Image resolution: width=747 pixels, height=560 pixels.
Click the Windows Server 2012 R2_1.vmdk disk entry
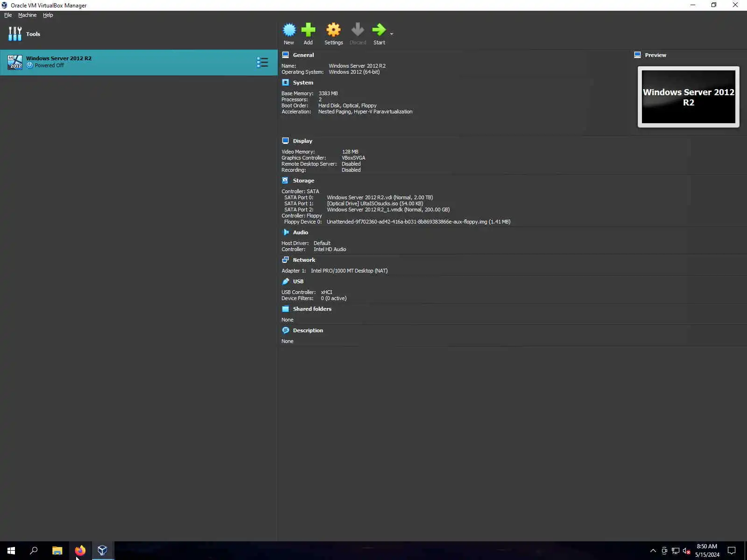[x=388, y=210]
